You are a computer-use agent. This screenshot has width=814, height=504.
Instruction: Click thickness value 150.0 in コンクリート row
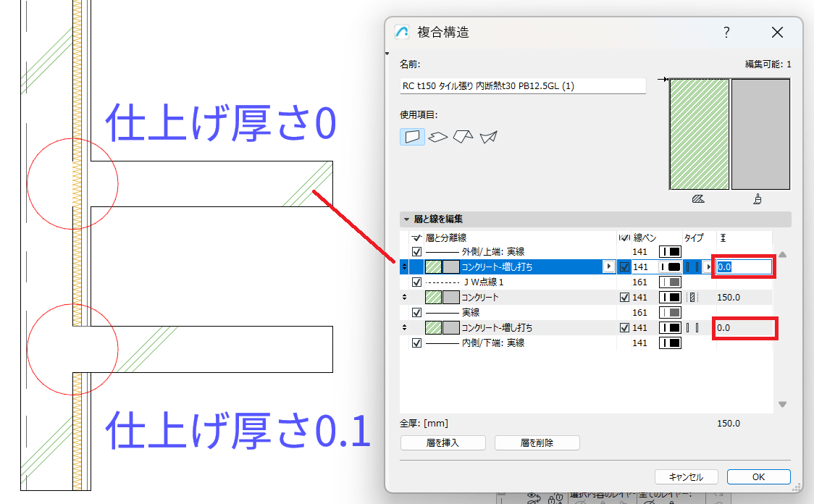pyautogui.click(x=729, y=298)
